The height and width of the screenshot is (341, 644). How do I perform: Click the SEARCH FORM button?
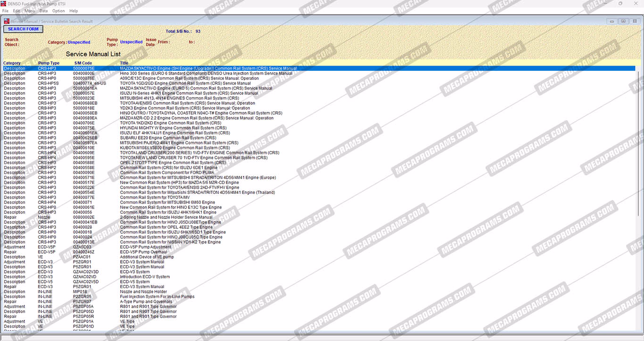click(23, 29)
